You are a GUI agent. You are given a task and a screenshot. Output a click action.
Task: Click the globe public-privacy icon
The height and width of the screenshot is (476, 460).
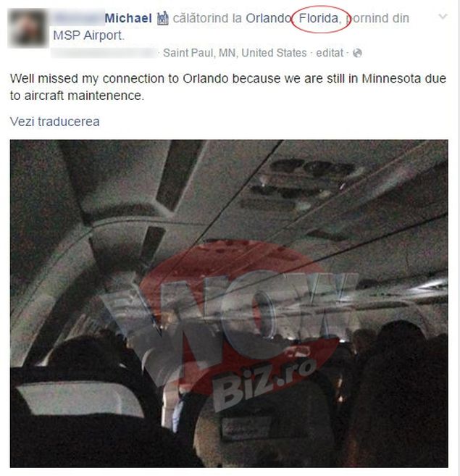pos(357,53)
